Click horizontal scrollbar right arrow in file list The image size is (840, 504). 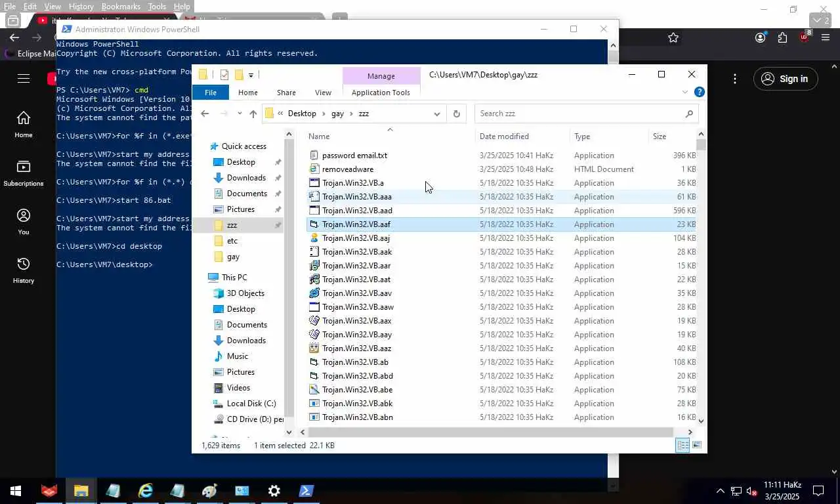[690, 432]
